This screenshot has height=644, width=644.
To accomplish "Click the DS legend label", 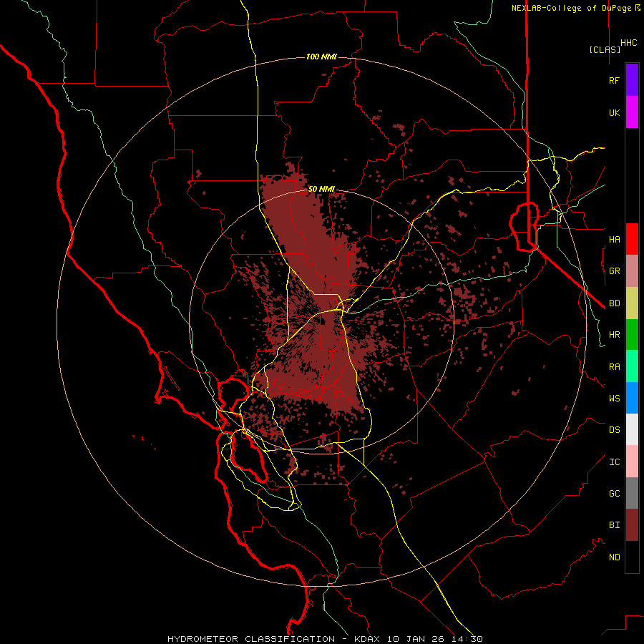I will pos(614,430).
